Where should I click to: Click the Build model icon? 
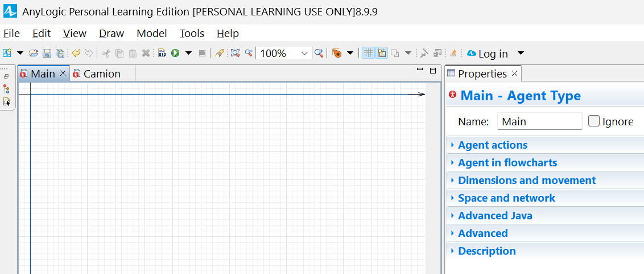[x=162, y=53]
